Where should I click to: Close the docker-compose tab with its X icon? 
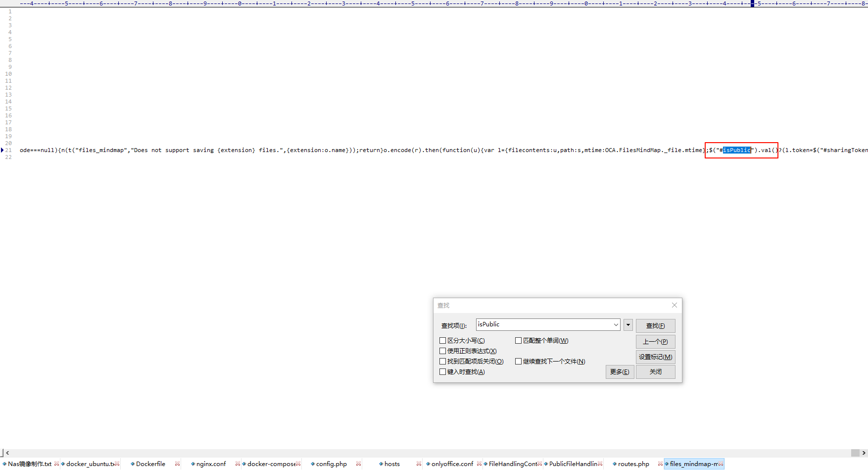[x=298, y=464]
